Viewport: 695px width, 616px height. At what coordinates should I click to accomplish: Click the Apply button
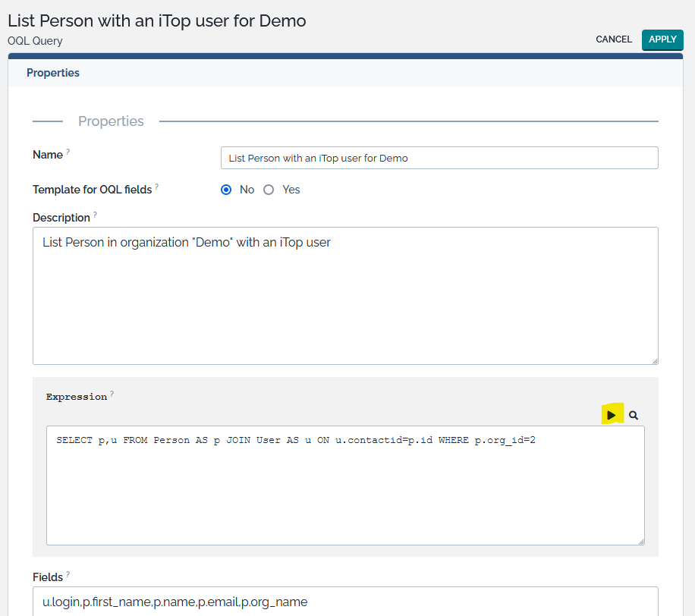662,39
